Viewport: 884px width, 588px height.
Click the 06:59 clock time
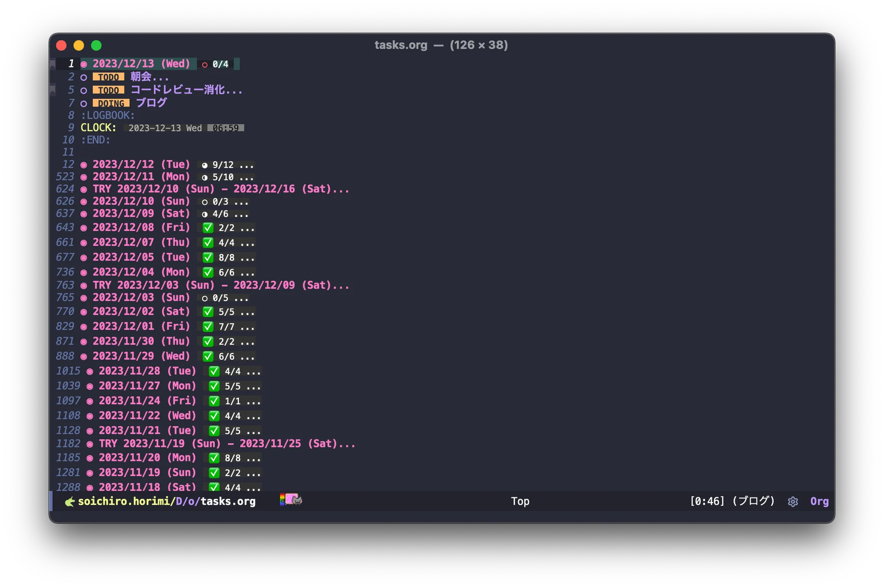click(x=226, y=128)
